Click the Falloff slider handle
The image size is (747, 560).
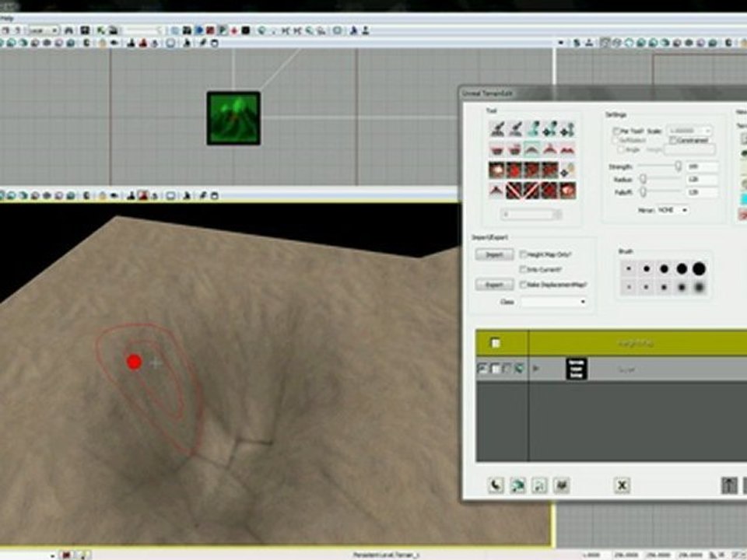[644, 192]
